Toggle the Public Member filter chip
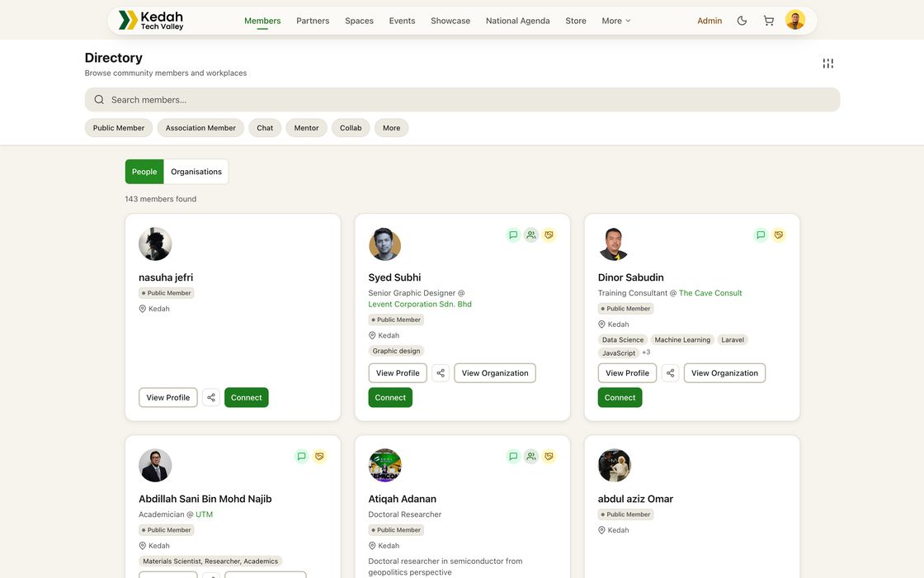Image resolution: width=924 pixels, height=578 pixels. [119, 128]
